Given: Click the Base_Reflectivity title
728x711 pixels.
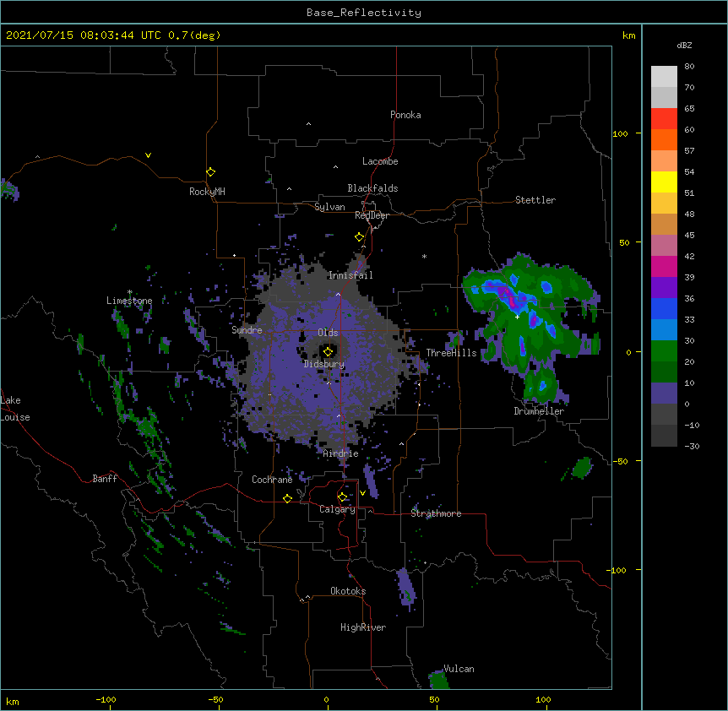Looking at the screenshot, I should [x=364, y=13].
